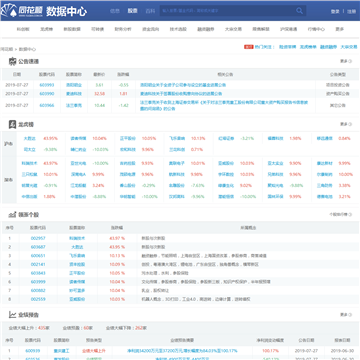This screenshot has height=360, width=360.
Task: Open stock code 002559 in 领涨个股
Action: 38,299
